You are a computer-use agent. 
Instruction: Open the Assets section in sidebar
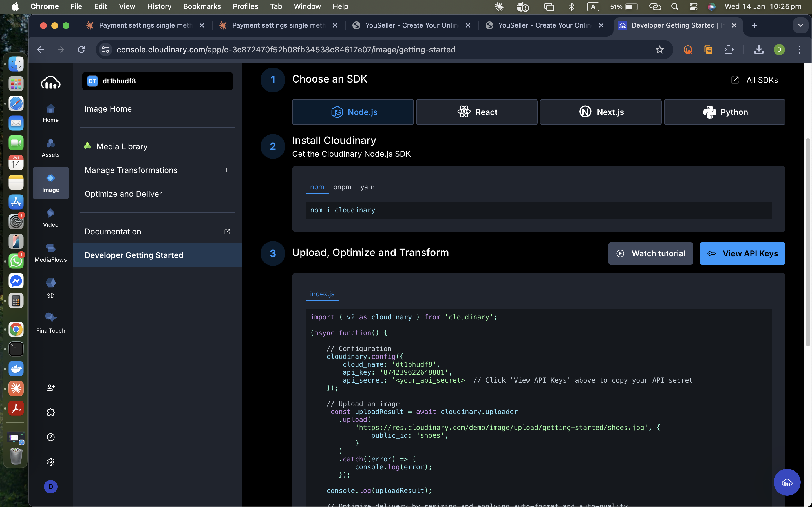pyautogui.click(x=51, y=148)
